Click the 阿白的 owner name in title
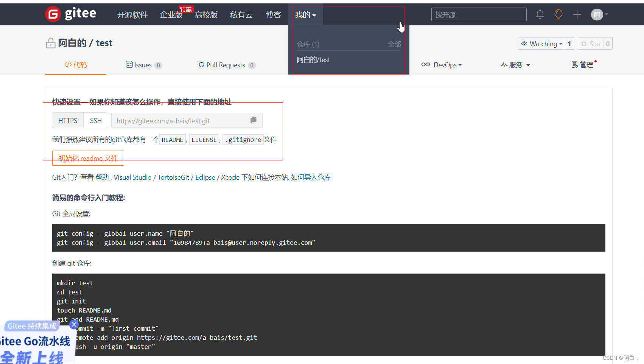This screenshot has height=364, width=644. (72, 43)
